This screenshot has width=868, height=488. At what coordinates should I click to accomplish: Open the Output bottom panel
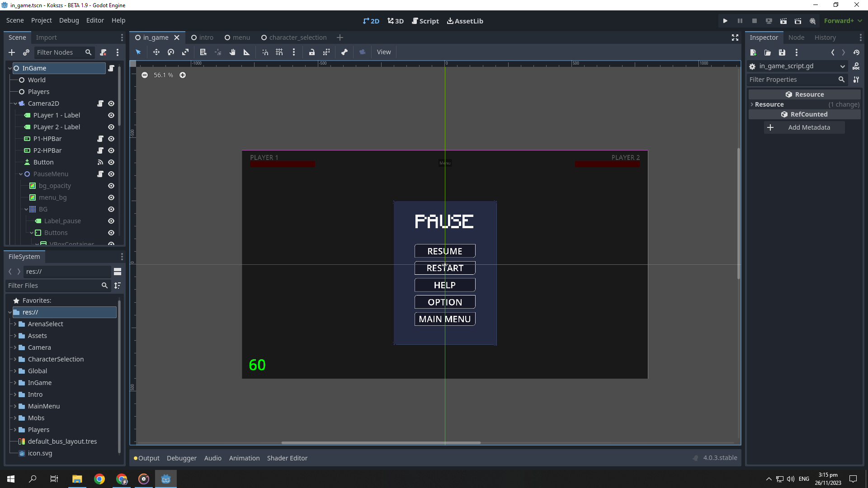[x=146, y=458]
